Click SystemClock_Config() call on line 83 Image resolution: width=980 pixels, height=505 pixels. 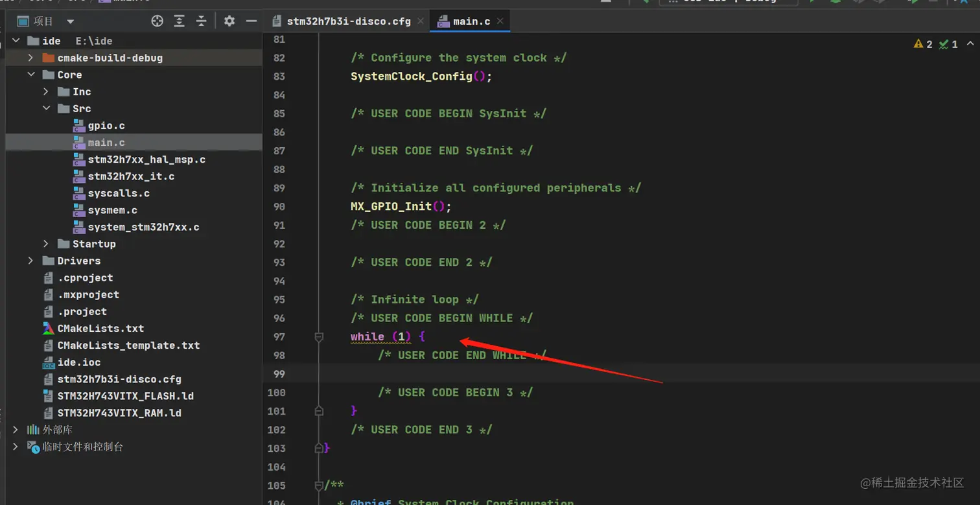[x=421, y=76]
